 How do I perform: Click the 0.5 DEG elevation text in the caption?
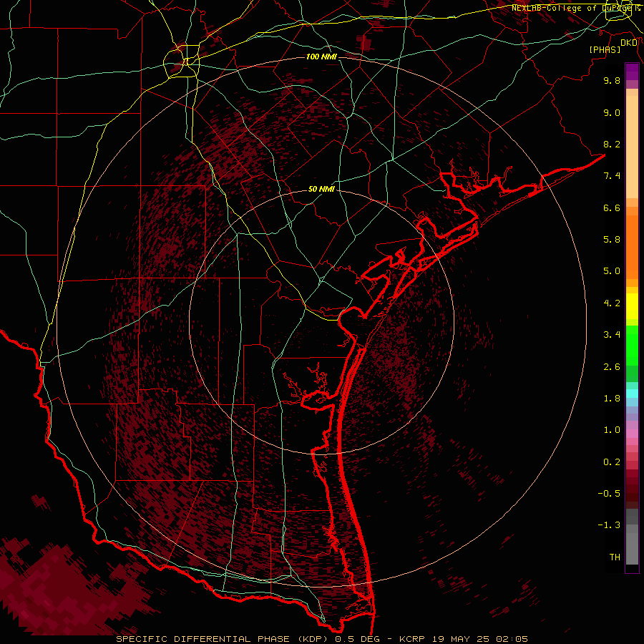point(357,639)
